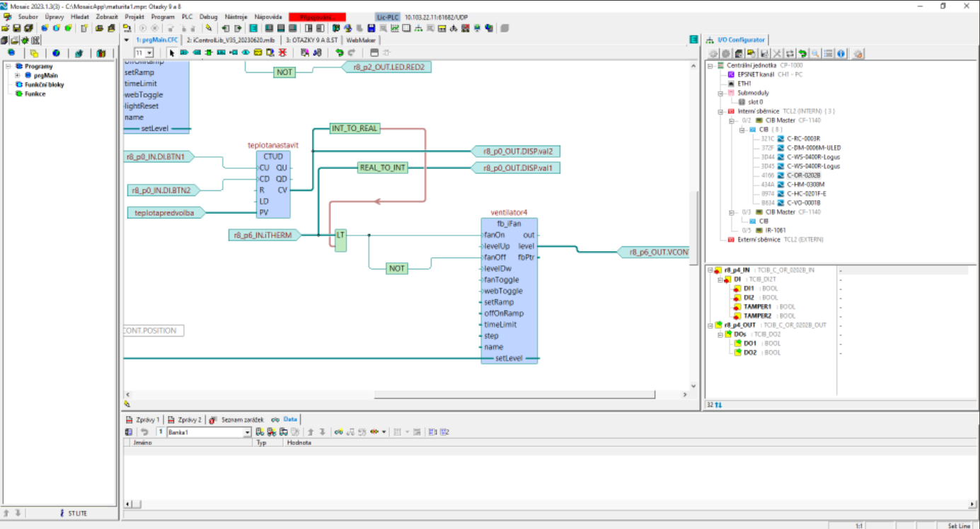Click the save floppy icon in main toolbar
Image resolution: width=980 pixels, height=529 pixels.
[16, 28]
